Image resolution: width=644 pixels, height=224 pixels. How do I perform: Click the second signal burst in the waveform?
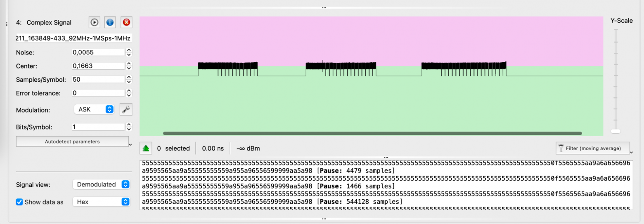pos(341,68)
